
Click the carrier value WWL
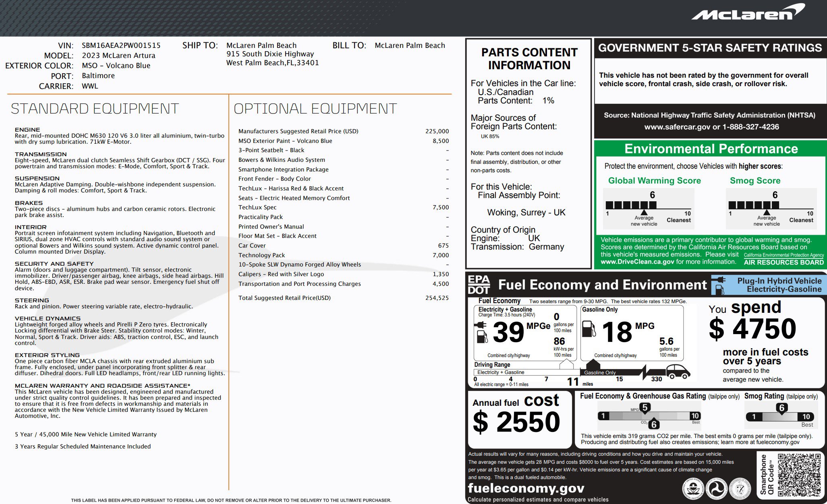point(90,86)
